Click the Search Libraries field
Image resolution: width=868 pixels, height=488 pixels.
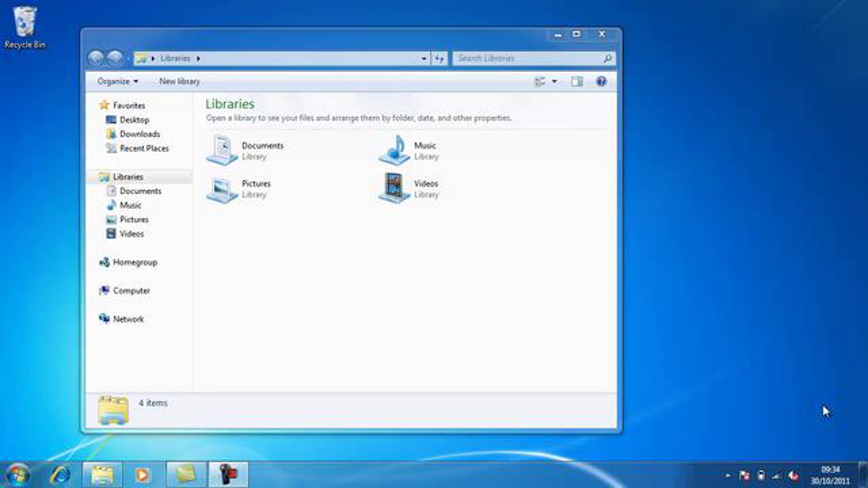(528, 59)
